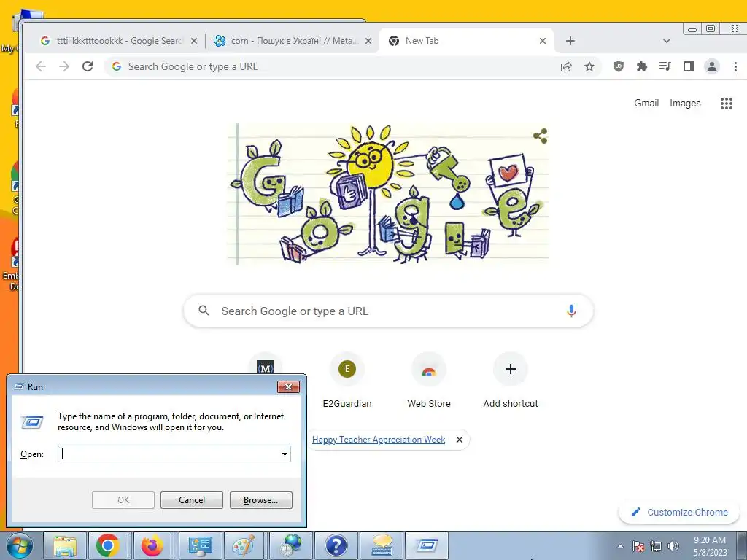Image resolution: width=747 pixels, height=560 pixels.
Task: Open the Images link
Action: 685,104
